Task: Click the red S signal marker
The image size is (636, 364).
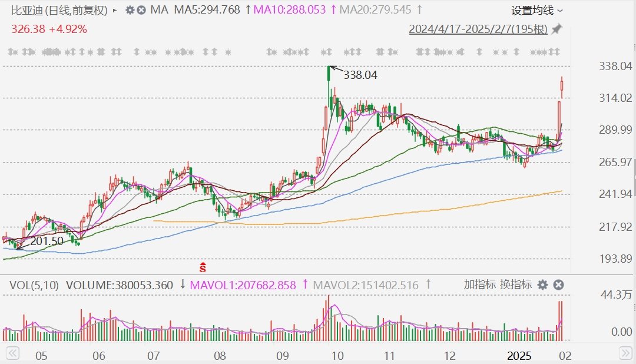Action: 203,267
